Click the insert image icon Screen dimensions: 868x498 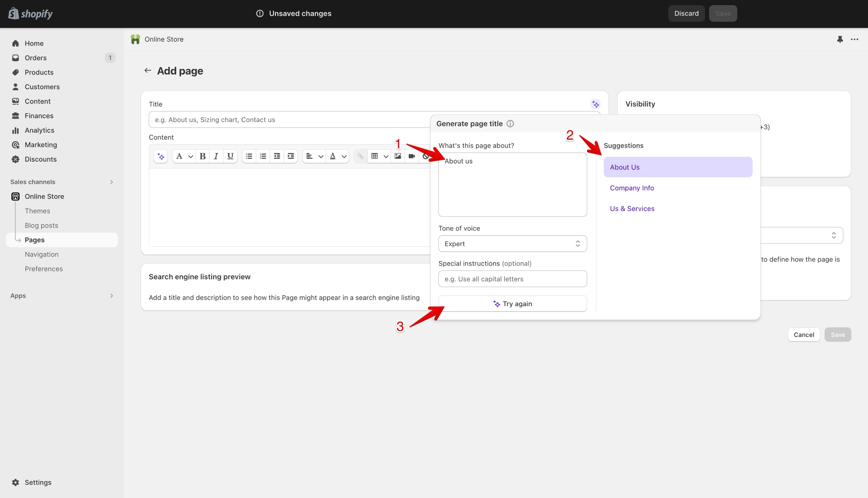398,156
